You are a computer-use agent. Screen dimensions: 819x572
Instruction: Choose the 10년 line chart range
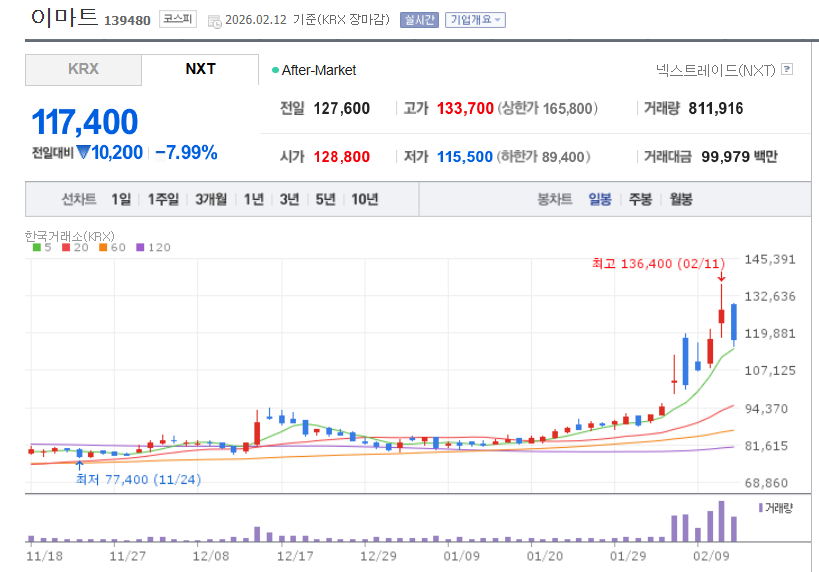pos(364,199)
